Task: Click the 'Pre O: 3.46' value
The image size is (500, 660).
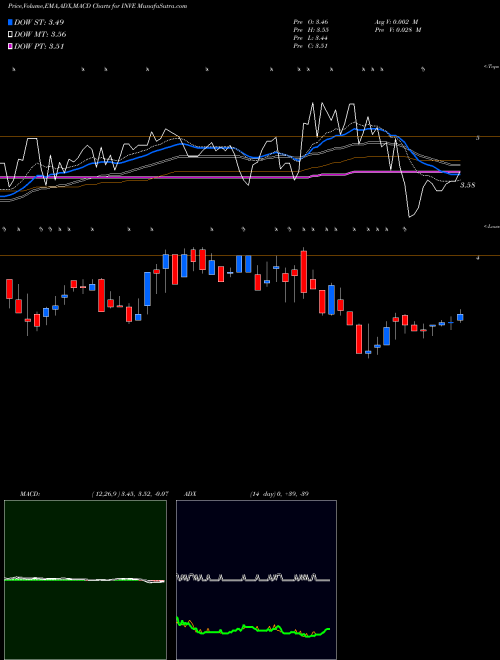Action: 311,22
